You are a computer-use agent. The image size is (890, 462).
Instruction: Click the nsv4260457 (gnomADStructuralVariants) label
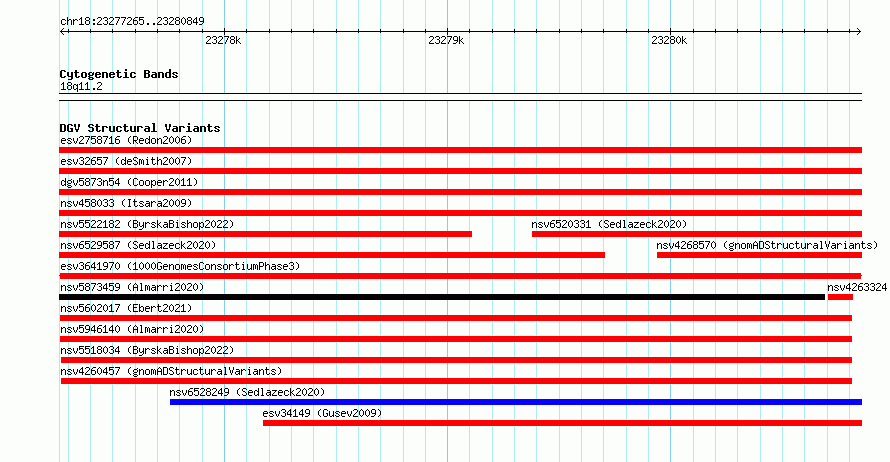[171, 371]
